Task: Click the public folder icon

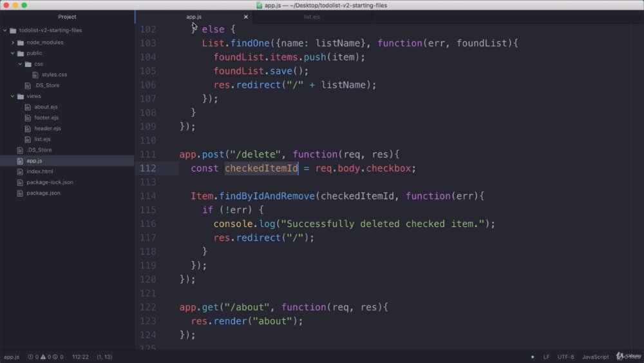Action: pyautogui.click(x=21, y=54)
